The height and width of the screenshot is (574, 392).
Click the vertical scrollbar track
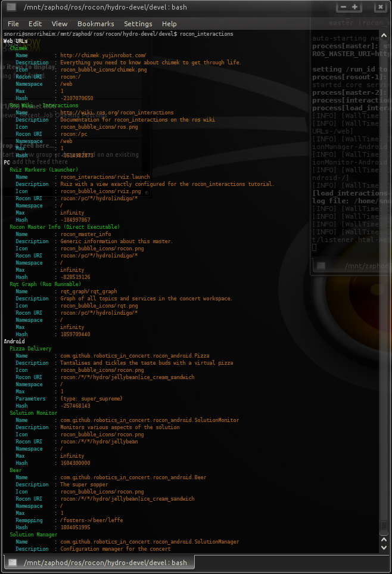pos(386,286)
